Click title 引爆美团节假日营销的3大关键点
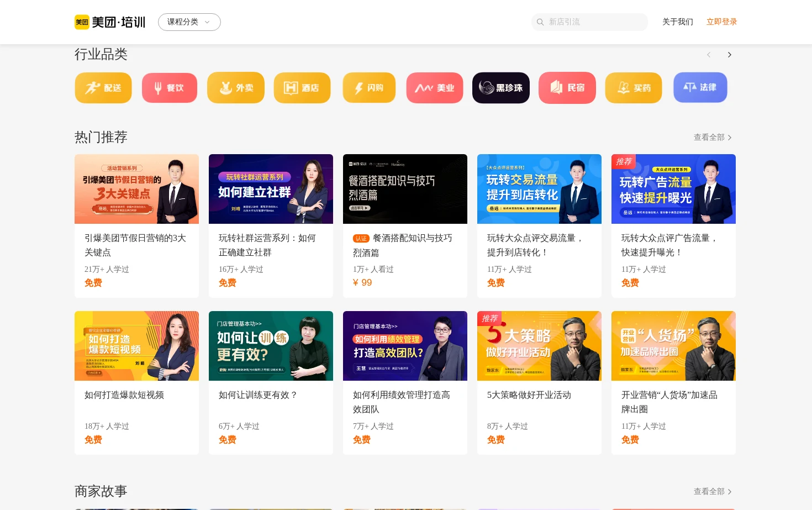812x510 pixels. coord(135,245)
